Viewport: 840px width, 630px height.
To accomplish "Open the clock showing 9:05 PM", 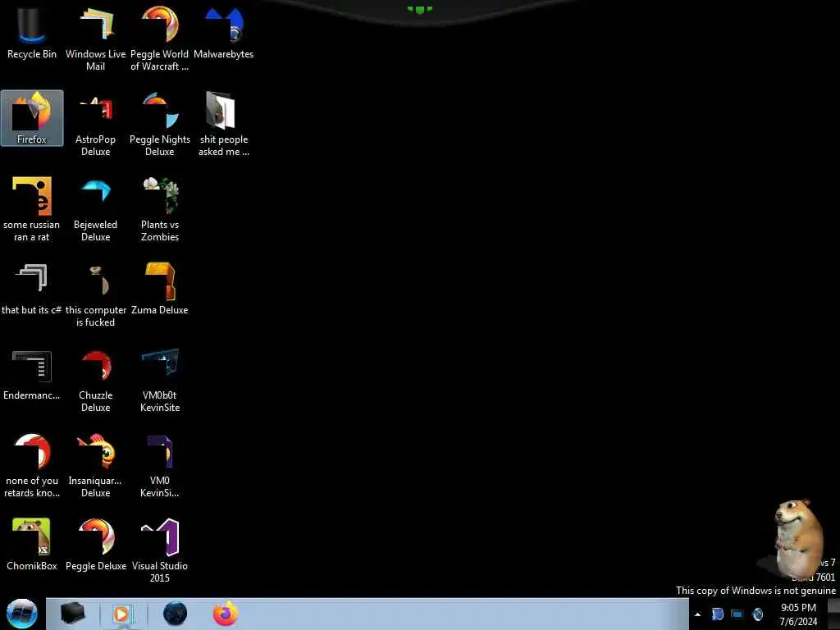I will point(798,614).
